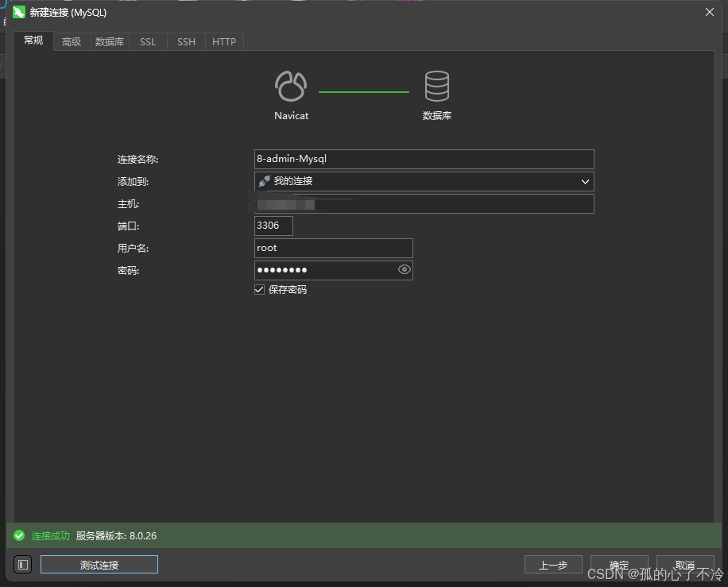This screenshot has height=587, width=728.
Task: Open the 高级 tab
Action: pyautogui.click(x=72, y=42)
